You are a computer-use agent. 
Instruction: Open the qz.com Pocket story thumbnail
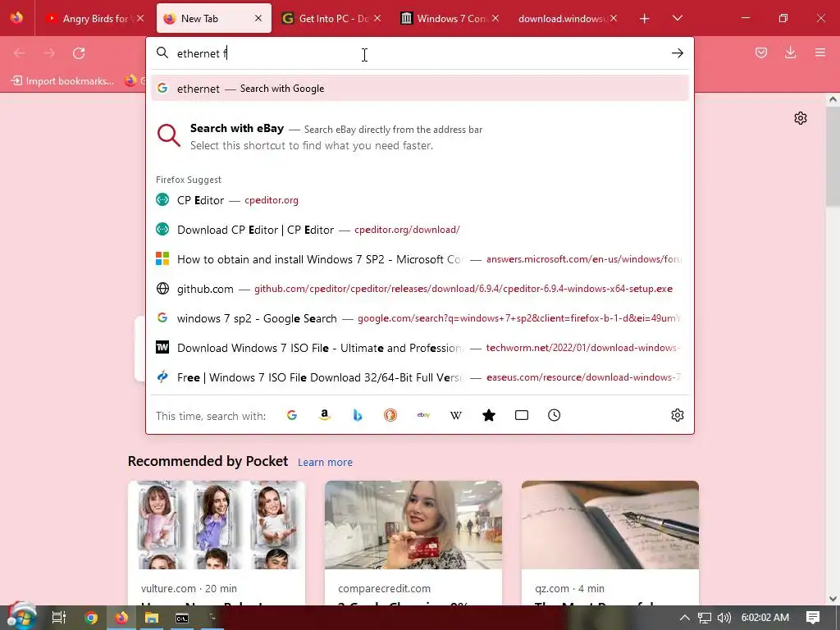(x=610, y=525)
